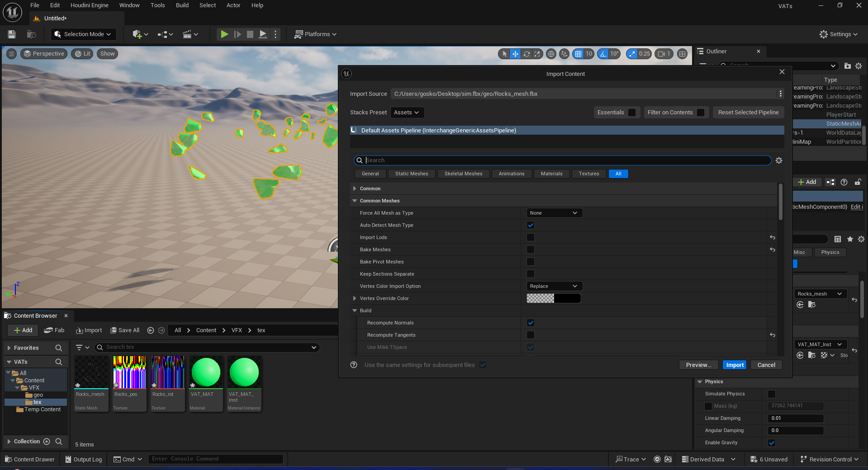The image size is (868, 470).
Task: Click Reset Selected Pipeline button
Action: click(749, 113)
